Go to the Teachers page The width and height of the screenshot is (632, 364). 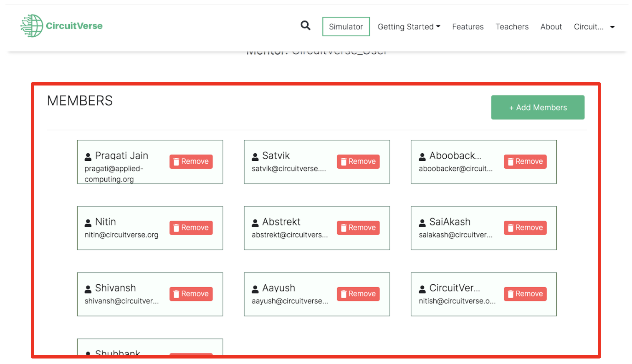pyautogui.click(x=512, y=27)
